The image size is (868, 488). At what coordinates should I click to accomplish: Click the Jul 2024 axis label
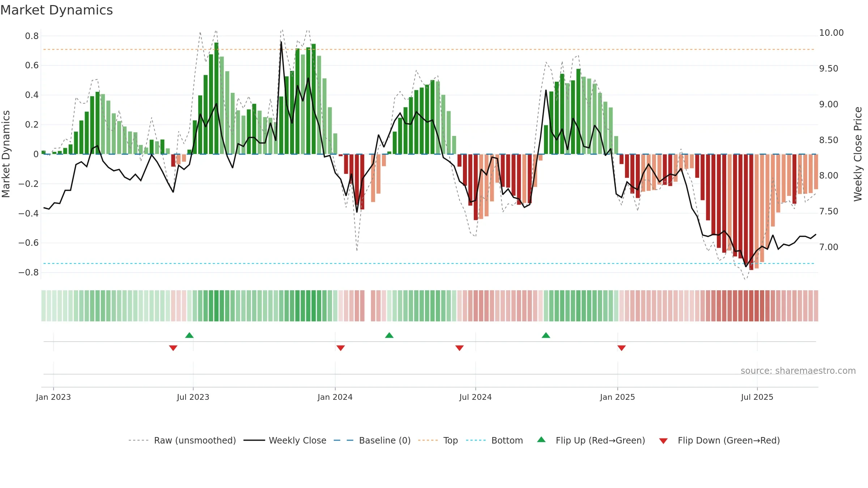click(x=476, y=397)
